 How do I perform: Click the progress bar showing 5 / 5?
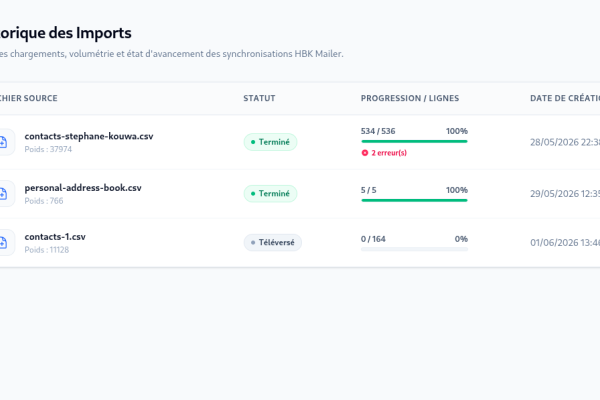pyautogui.click(x=414, y=200)
